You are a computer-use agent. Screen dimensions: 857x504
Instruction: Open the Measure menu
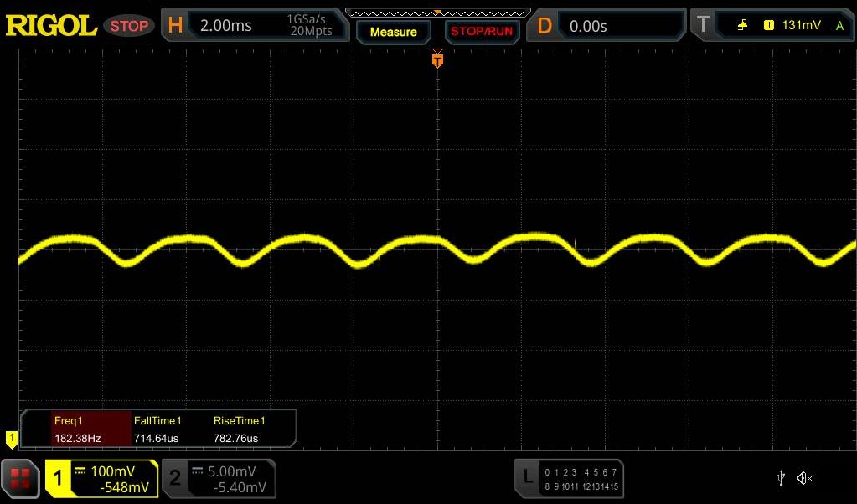[x=393, y=32]
